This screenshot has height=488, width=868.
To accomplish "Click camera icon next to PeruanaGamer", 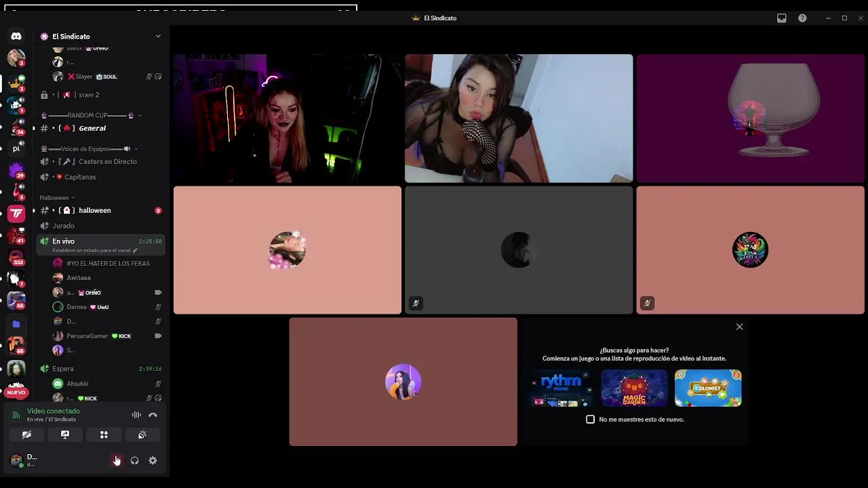I will pos(158,335).
